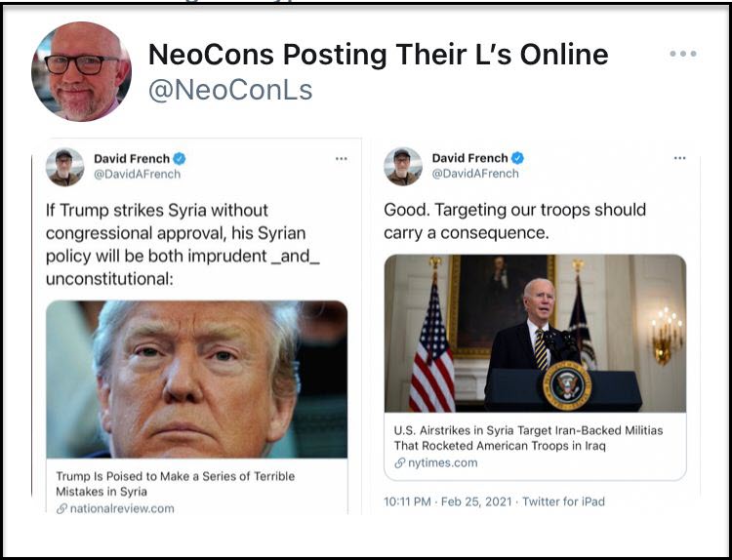Open more options on the left David French tweet
Viewport: 732px width, 560px height.
[342, 159]
